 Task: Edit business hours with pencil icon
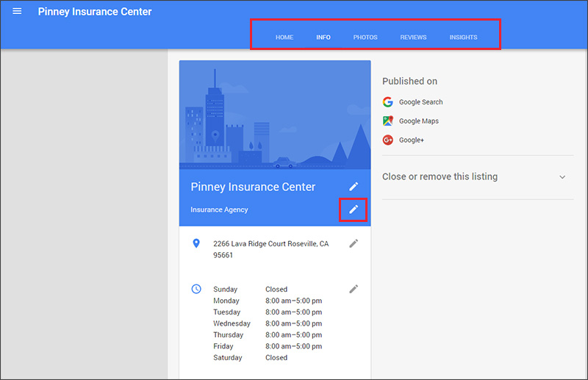354,289
